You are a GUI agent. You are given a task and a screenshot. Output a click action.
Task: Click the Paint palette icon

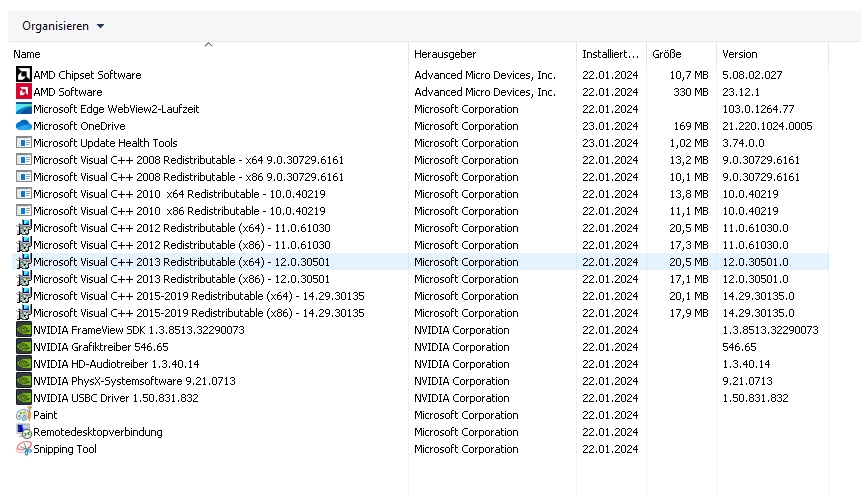(24, 415)
